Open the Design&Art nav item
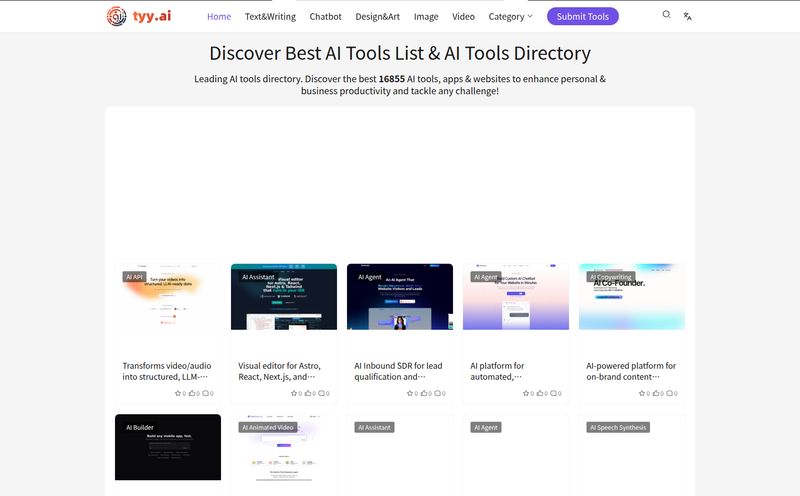Screen dimensions: 800x496 (378, 17)
